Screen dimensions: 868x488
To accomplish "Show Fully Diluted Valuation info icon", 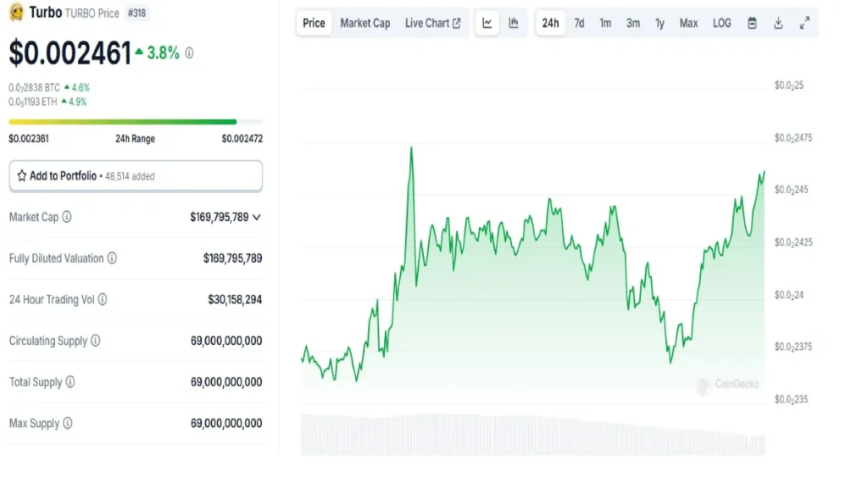I will coord(112,258).
